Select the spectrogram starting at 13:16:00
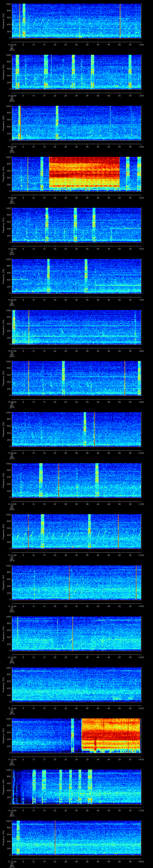Viewport: 153px width, 868px height. click(x=76, y=787)
